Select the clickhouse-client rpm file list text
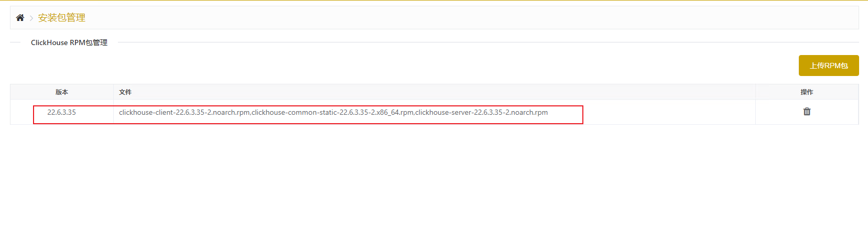Viewport: 868px width, 228px height. pos(333,112)
